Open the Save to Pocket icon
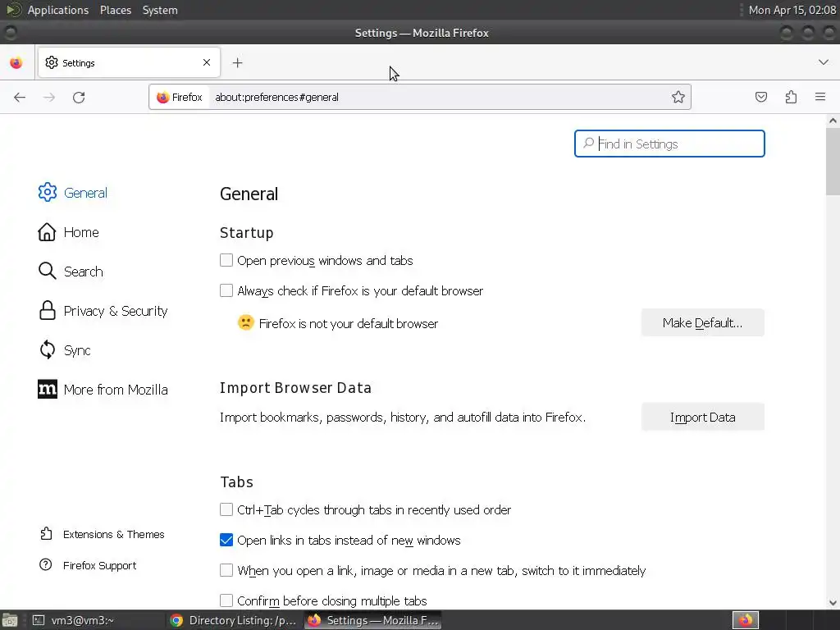 coord(761,97)
